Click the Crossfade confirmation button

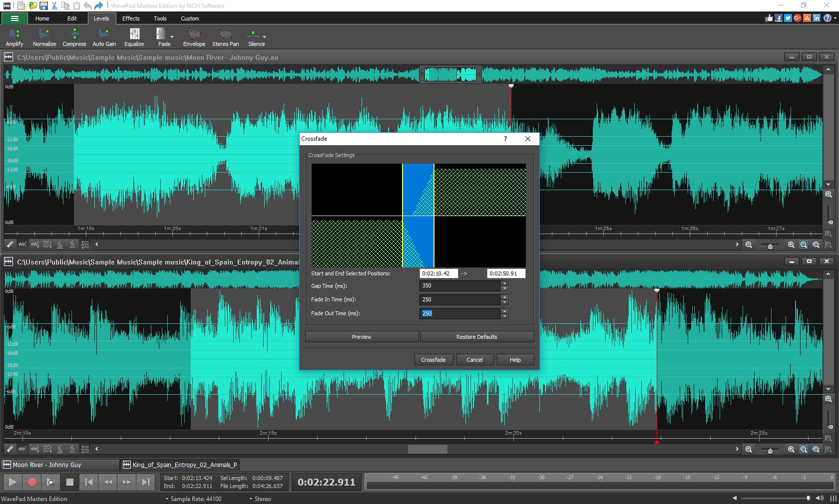point(432,359)
